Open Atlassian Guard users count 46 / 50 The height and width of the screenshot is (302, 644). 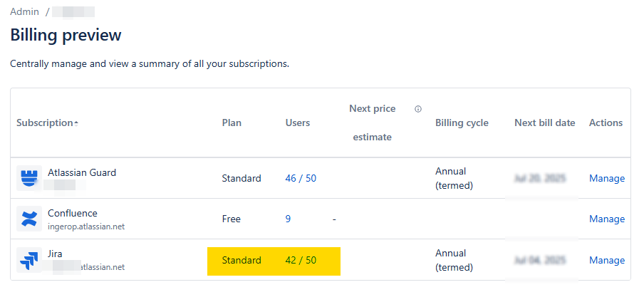(301, 178)
